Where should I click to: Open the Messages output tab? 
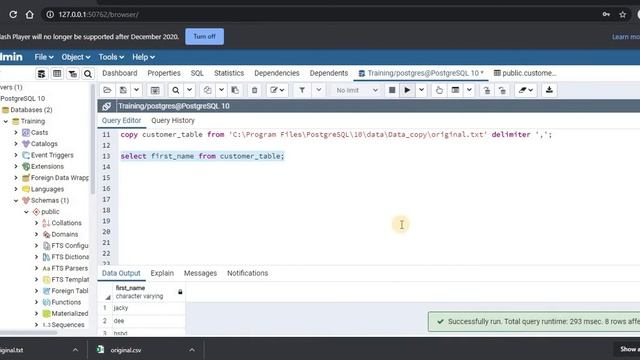tap(200, 273)
